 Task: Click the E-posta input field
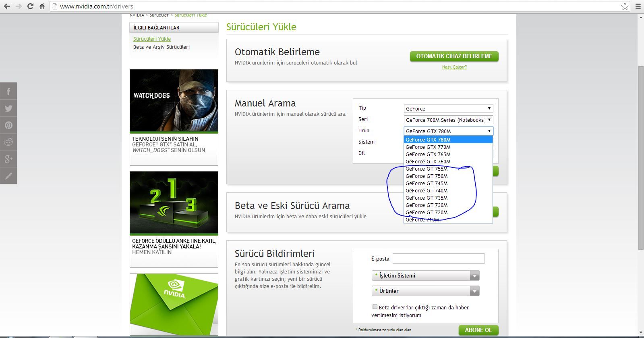pyautogui.click(x=439, y=259)
